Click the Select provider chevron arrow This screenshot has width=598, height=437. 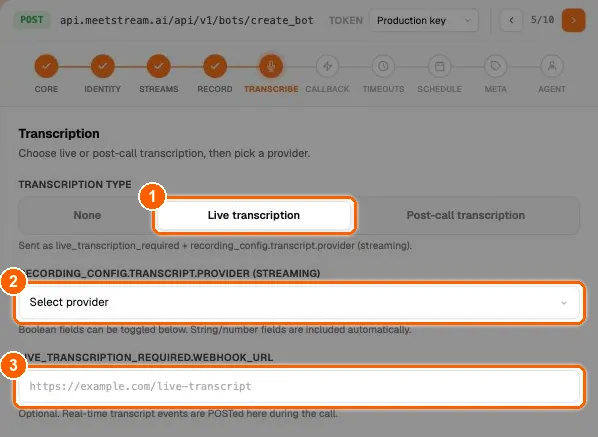[x=564, y=303]
